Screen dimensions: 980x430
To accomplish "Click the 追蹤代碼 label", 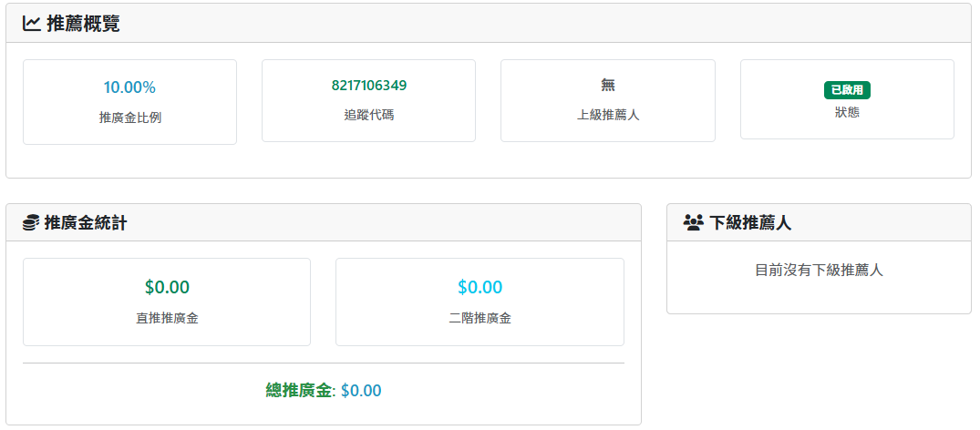I will pyautogui.click(x=368, y=115).
